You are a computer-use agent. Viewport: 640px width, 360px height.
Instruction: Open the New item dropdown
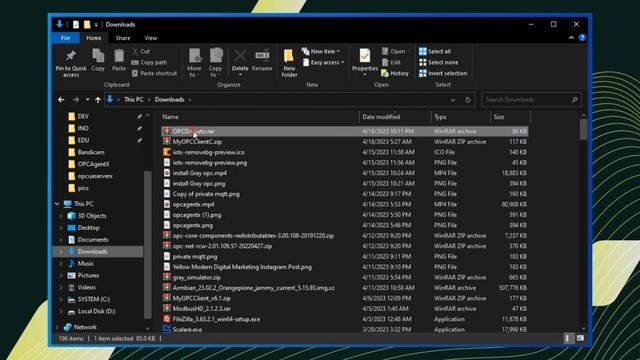pyautogui.click(x=321, y=51)
